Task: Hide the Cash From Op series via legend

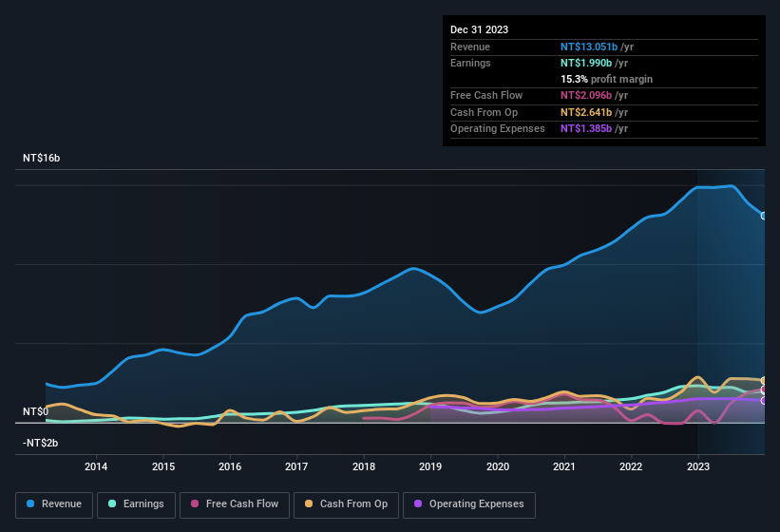Action: (348, 504)
